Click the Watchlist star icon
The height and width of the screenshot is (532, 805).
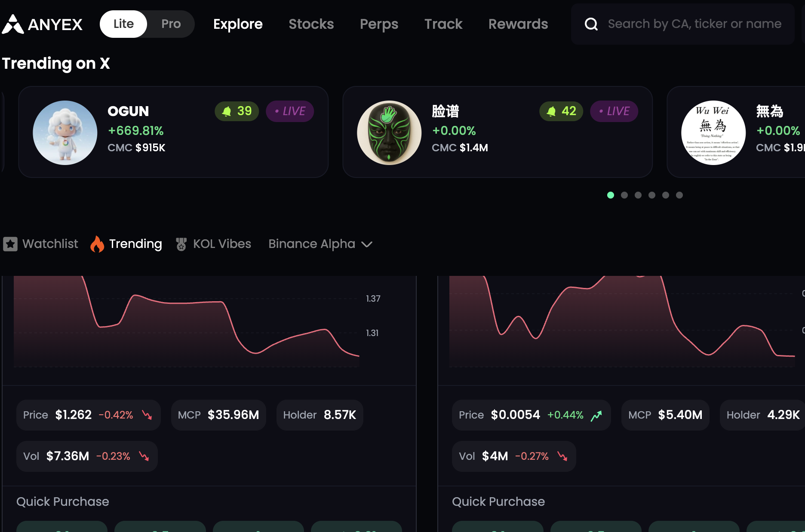[10, 244]
